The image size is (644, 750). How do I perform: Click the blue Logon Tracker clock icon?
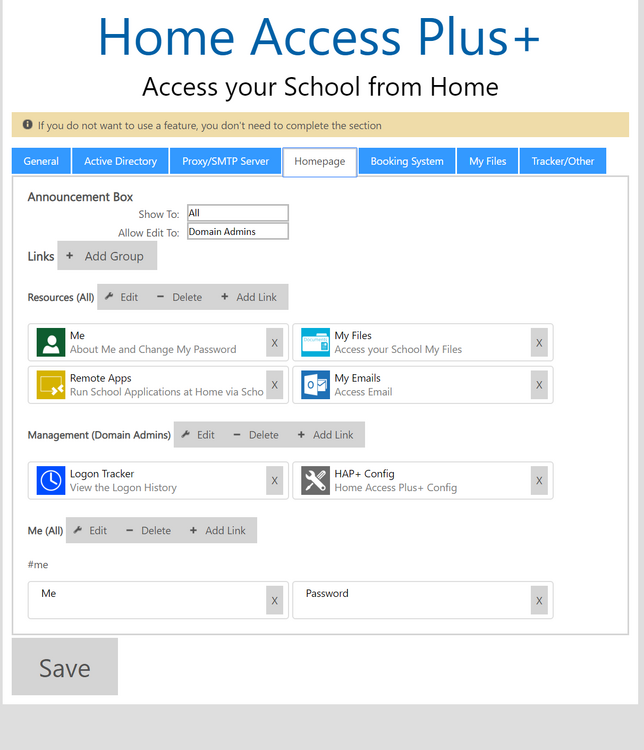pos(51,480)
